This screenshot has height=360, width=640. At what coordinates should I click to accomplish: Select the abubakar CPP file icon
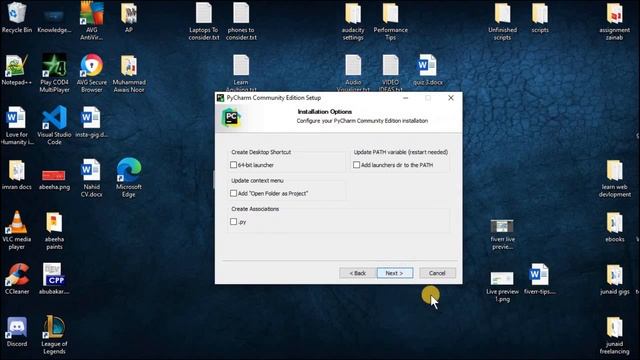pyautogui.click(x=54, y=279)
